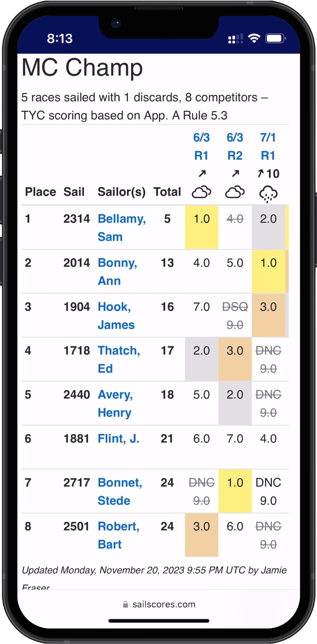Click the wind arrow under 6/3 R2
Viewport: 317px width, 644px height.
tap(235, 173)
